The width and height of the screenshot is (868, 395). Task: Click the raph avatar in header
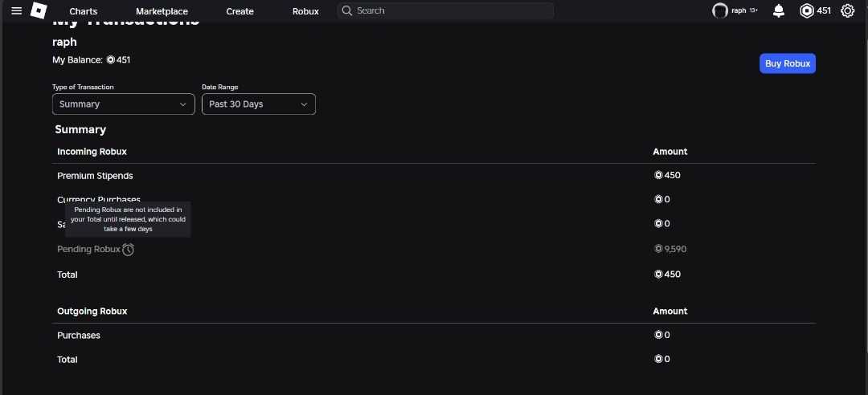pyautogui.click(x=719, y=10)
